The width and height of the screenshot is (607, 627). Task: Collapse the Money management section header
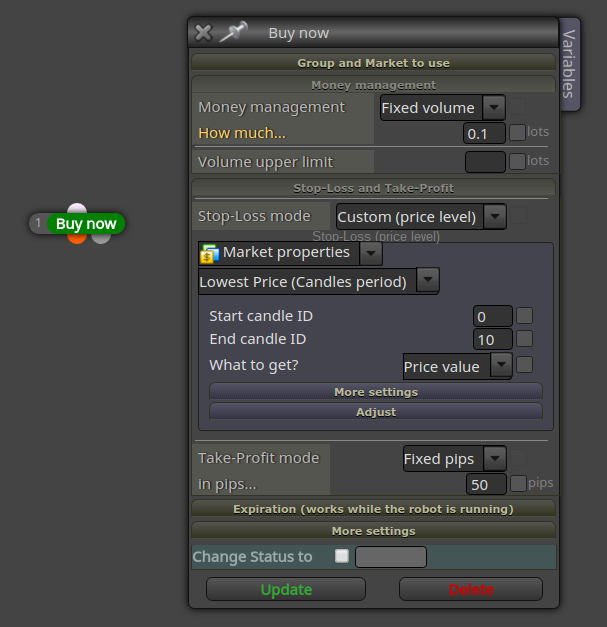pyautogui.click(x=373, y=85)
